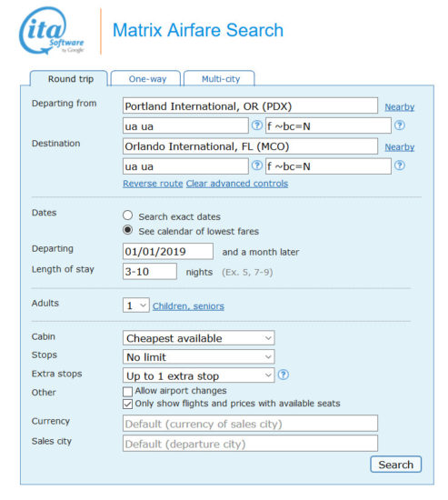Open help icon beside departure routing codes

256,125
